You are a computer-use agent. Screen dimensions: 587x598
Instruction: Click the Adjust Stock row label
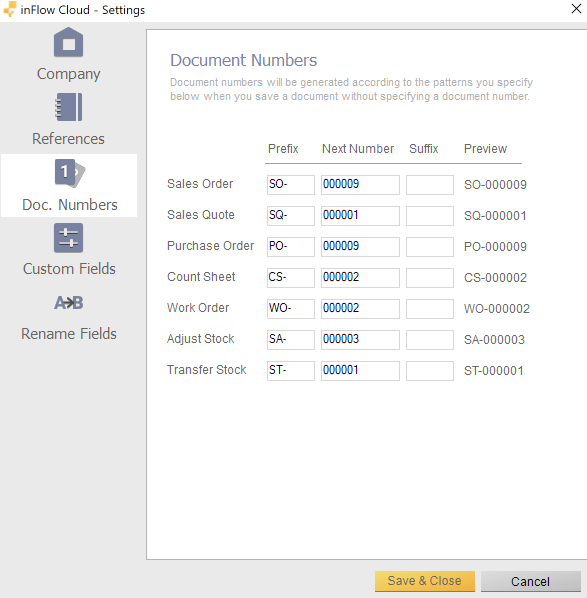[201, 339]
